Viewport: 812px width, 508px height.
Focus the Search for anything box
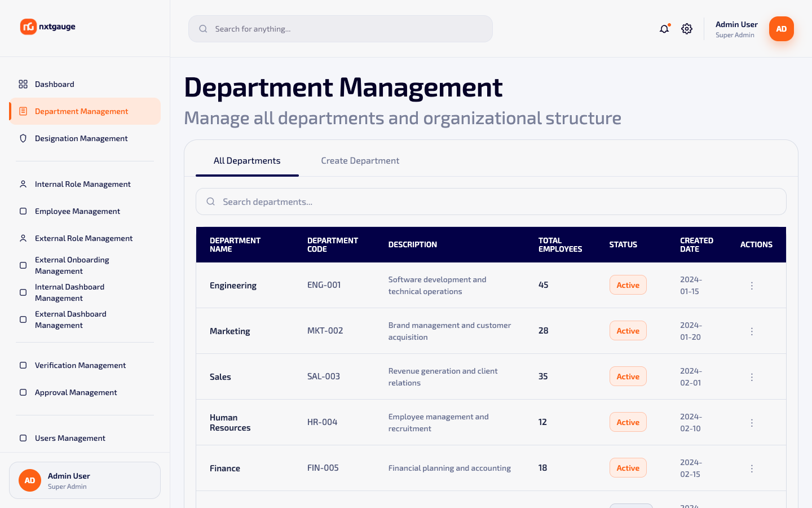[341, 29]
